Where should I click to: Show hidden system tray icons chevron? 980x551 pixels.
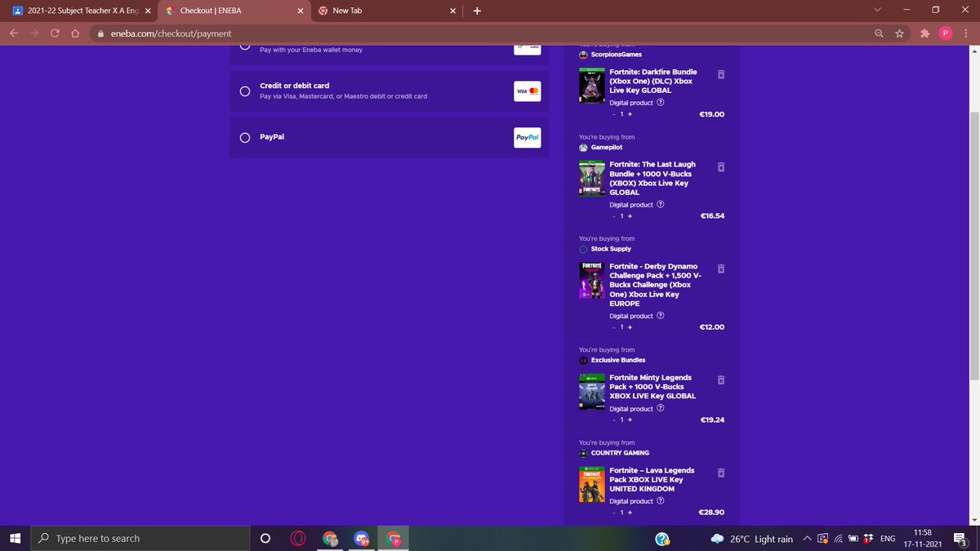(808, 539)
